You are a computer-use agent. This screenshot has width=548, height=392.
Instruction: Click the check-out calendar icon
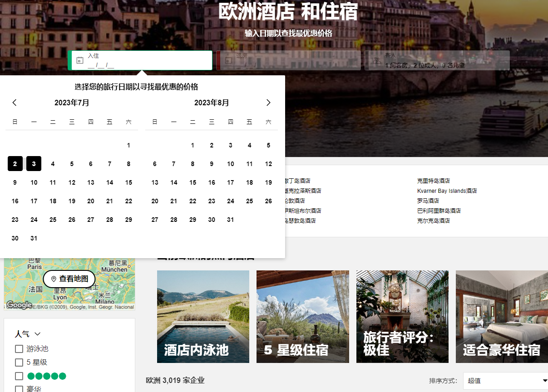[x=228, y=60]
